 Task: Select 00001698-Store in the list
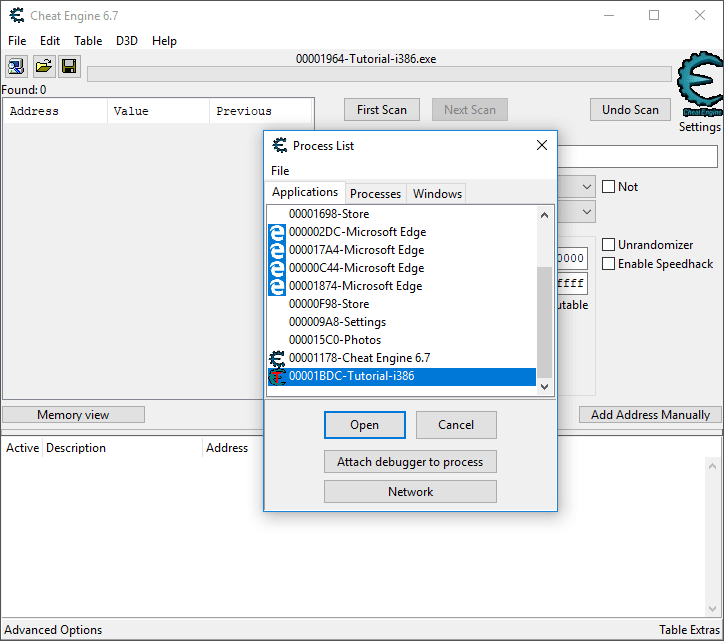coord(402,214)
